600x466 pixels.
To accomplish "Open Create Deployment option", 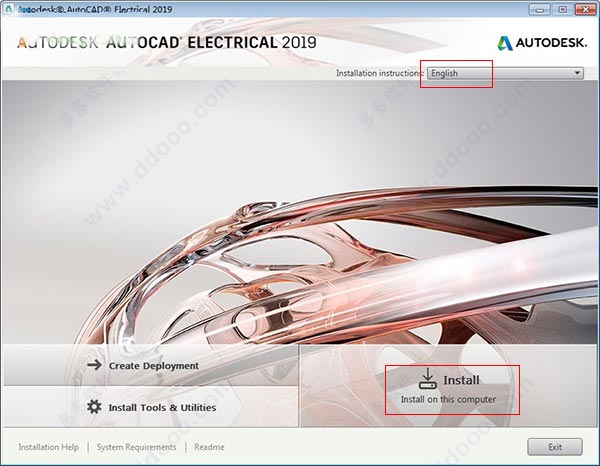I will pyautogui.click(x=151, y=365).
